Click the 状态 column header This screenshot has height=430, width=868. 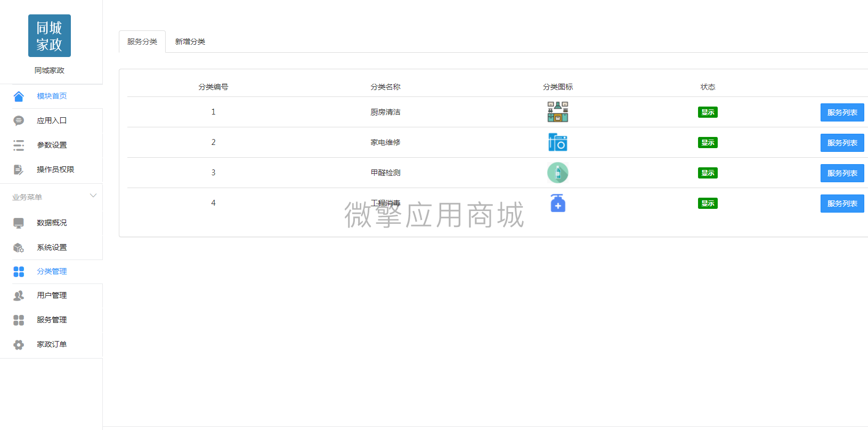[x=708, y=87]
